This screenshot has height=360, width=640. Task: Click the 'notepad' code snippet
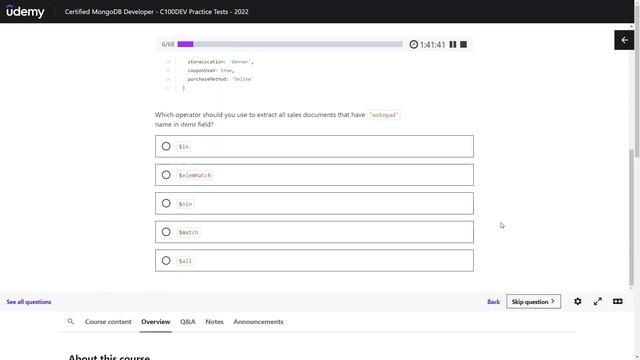(x=384, y=115)
